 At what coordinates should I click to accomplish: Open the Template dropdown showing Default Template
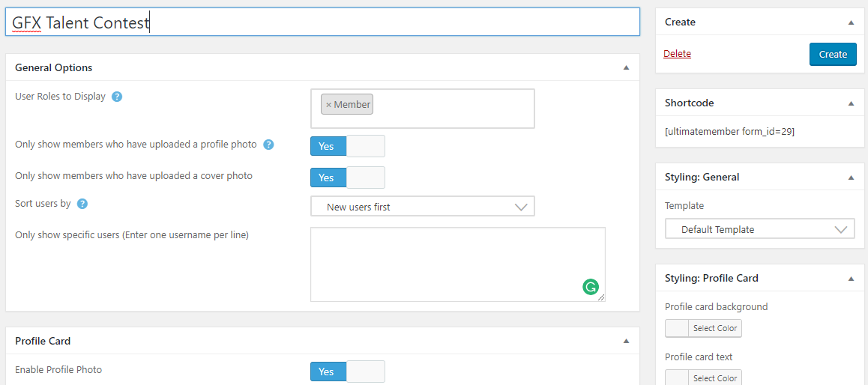point(759,229)
